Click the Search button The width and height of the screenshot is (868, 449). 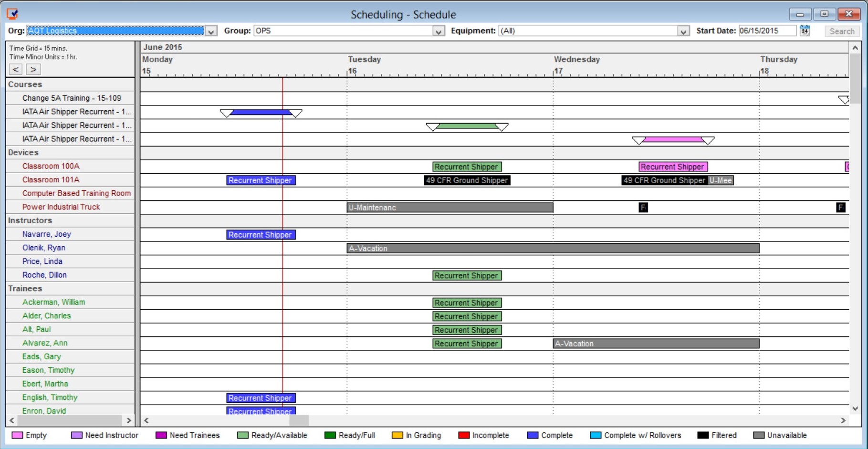pos(842,31)
